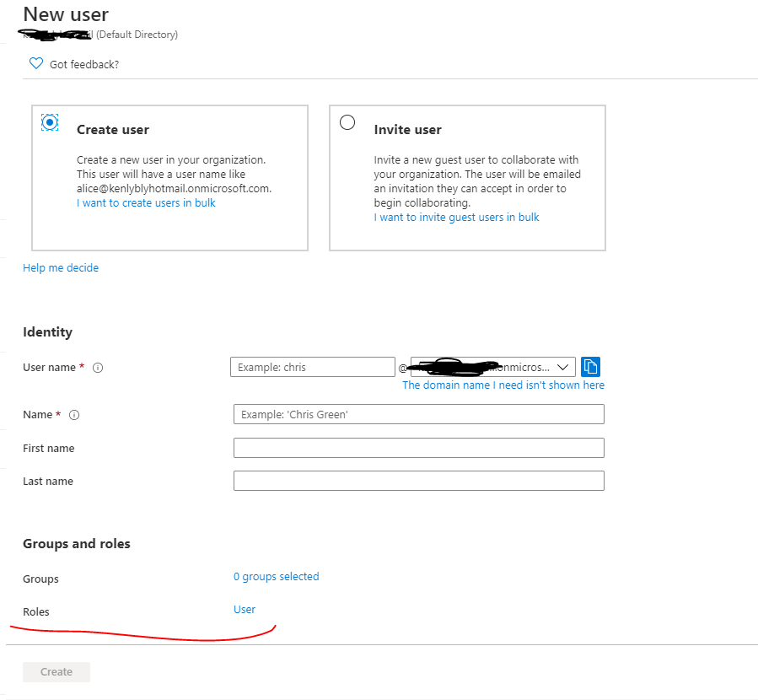Viewport: 758px width, 700px height.
Task: Open 'The domain name I need isn't shown here'
Action: (503, 385)
